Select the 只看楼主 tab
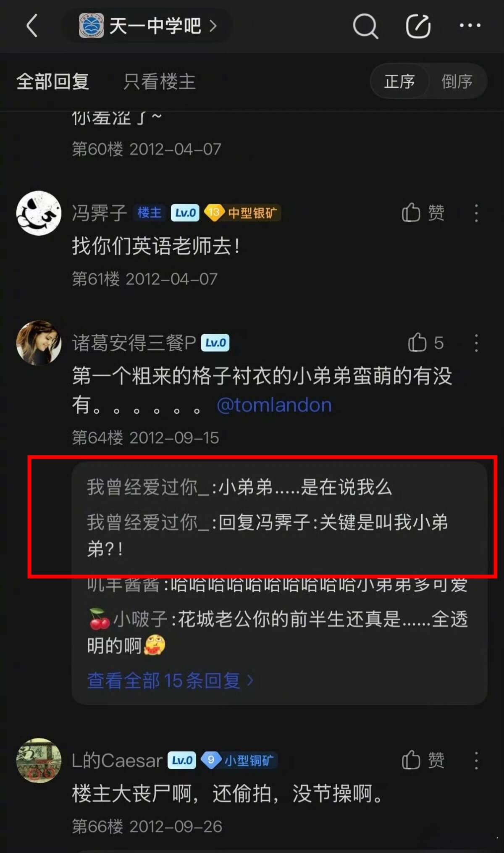Image resolution: width=504 pixels, height=853 pixels. (160, 81)
